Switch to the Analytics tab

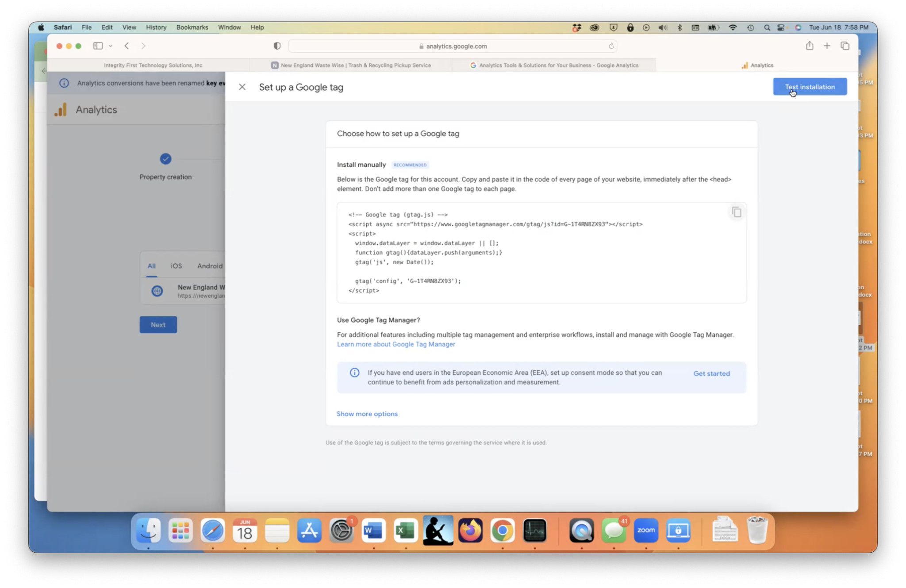pos(757,65)
